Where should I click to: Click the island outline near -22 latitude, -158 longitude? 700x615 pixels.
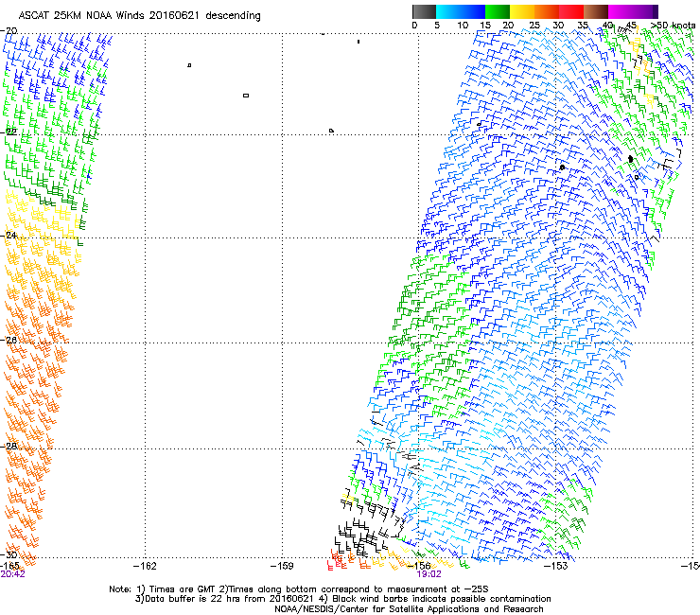[331, 131]
